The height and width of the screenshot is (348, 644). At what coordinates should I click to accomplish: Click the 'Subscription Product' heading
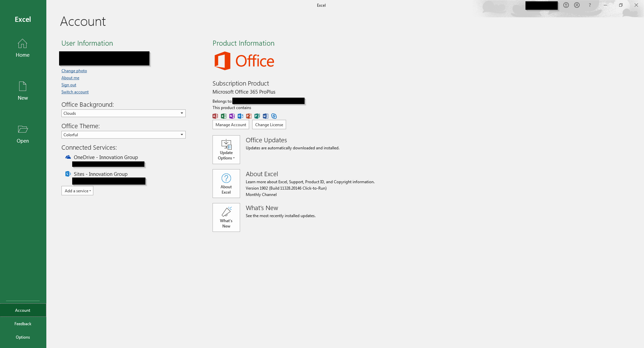pyautogui.click(x=241, y=84)
